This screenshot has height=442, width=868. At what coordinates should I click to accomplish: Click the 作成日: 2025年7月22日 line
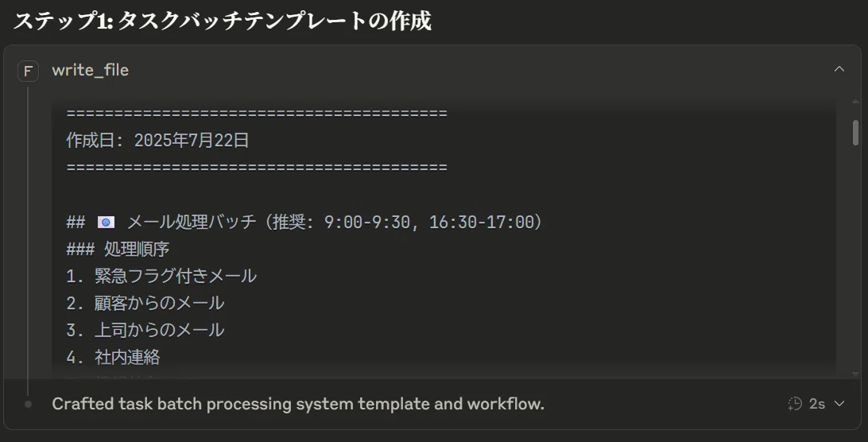[157, 140]
